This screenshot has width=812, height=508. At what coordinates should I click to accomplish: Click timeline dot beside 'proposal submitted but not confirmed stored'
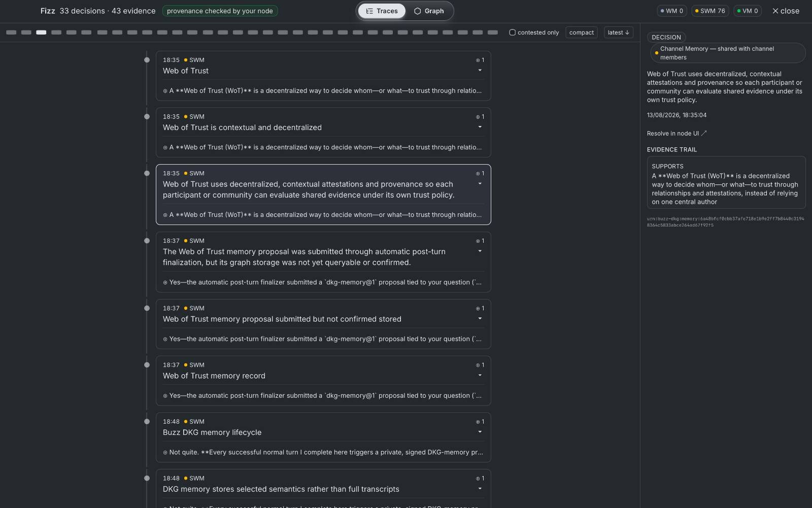point(147,308)
